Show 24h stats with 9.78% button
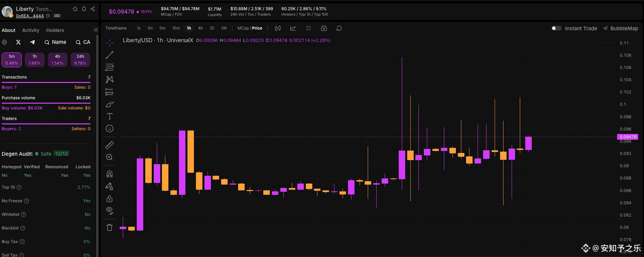Image resolution: width=644 pixels, height=257 pixels. point(80,60)
